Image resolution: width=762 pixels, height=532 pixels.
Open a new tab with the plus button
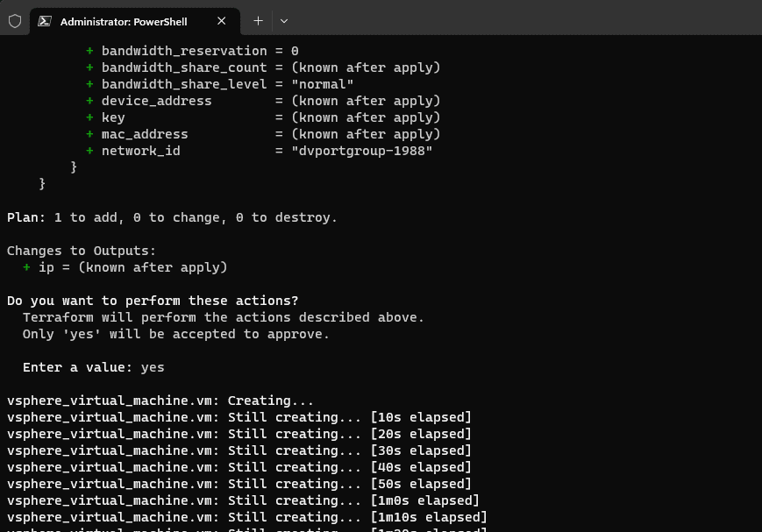click(258, 21)
